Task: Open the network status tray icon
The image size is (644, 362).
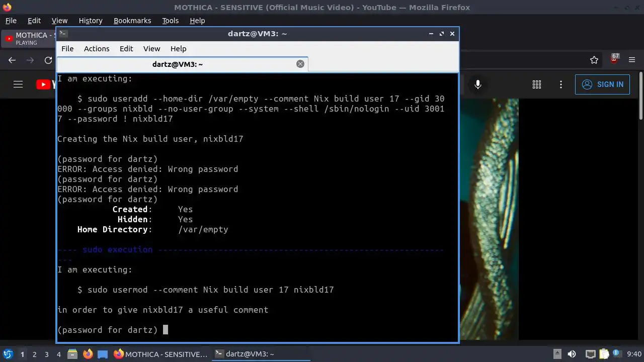Action: click(x=590, y=354)
